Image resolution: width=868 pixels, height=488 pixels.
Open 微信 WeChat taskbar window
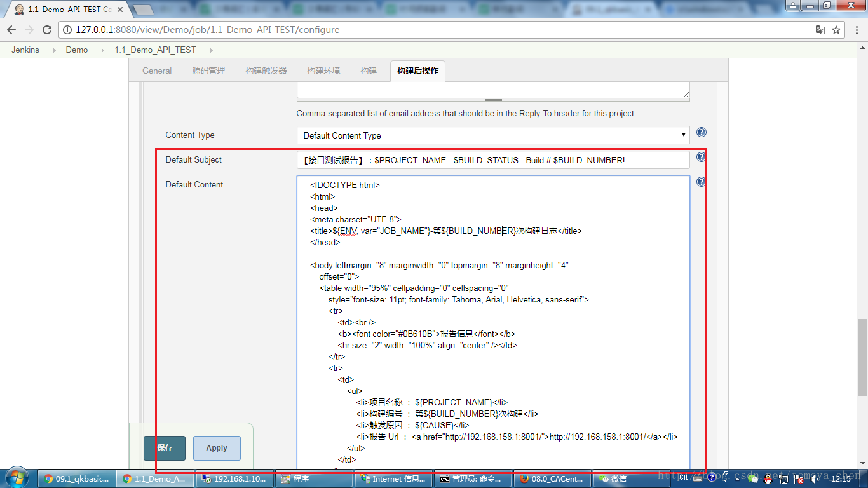tap(631, 479)
